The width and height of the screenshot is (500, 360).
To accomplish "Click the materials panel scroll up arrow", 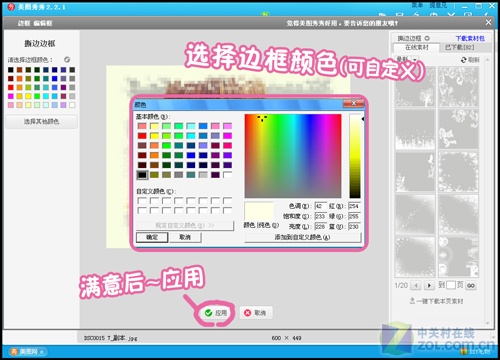I will [487, 60].
